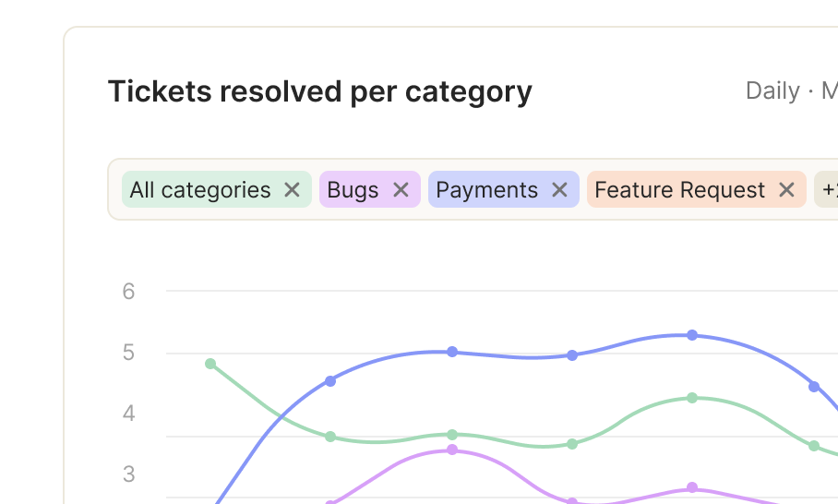The width and height of the screenshot is (838, 504).
Task: Select the orange Feature Request chip label
Action: coord(680,190)
